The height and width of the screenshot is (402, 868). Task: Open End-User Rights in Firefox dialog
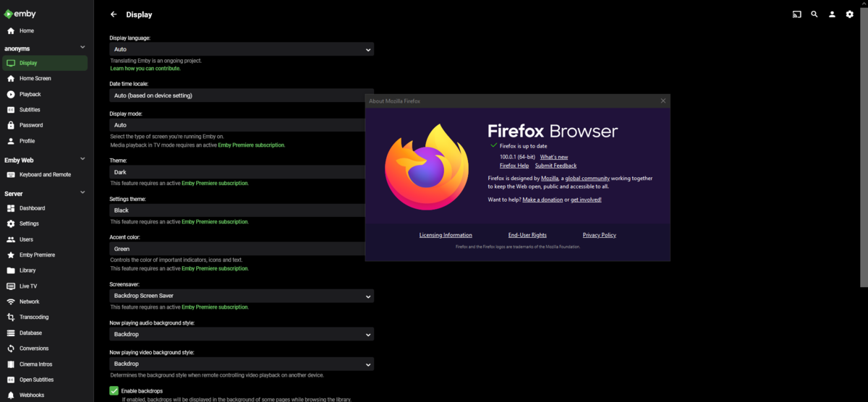(x=527, y=235)
